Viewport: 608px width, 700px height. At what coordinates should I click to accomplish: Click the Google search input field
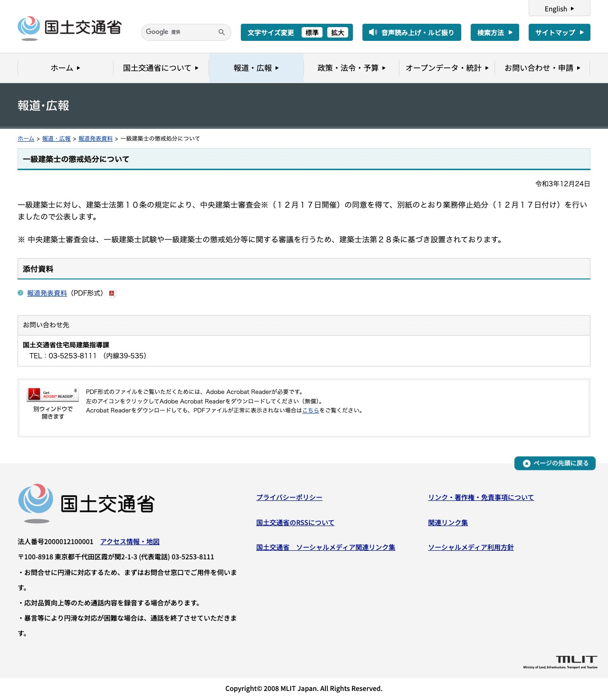[x=180, y=32]
